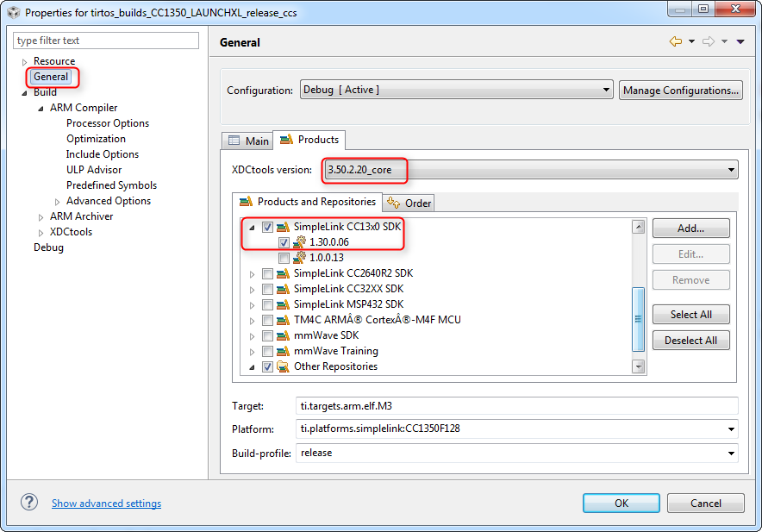Click SimpleLink MSP432 SDK product icon
This screenshot has width=762, height=532.
point(283,304)
